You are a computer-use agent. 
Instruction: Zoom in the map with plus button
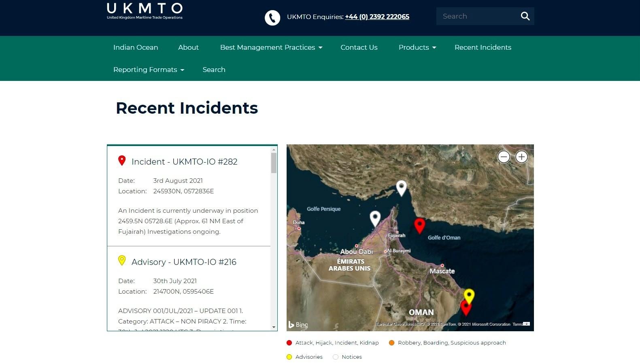click(x=521, y=157)
